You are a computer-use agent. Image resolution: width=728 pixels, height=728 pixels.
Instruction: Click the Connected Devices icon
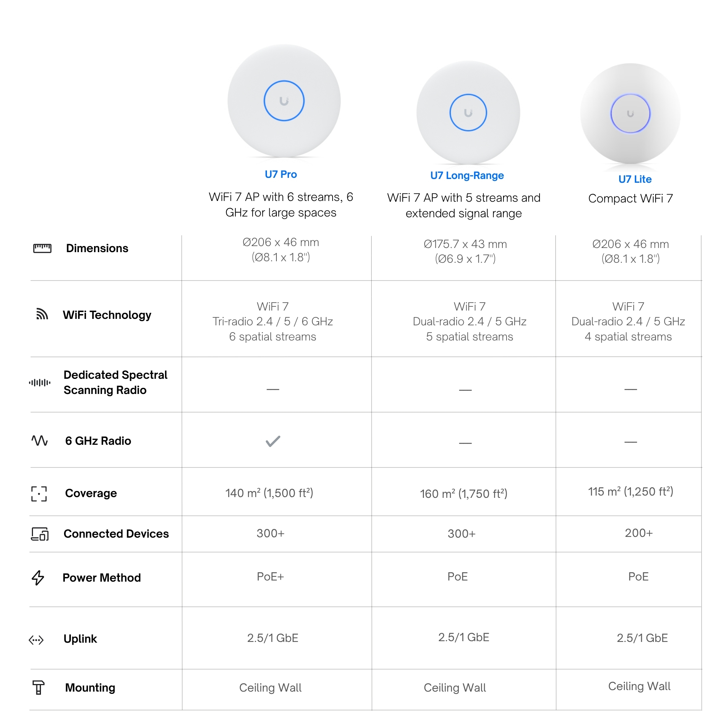[40, 534]
